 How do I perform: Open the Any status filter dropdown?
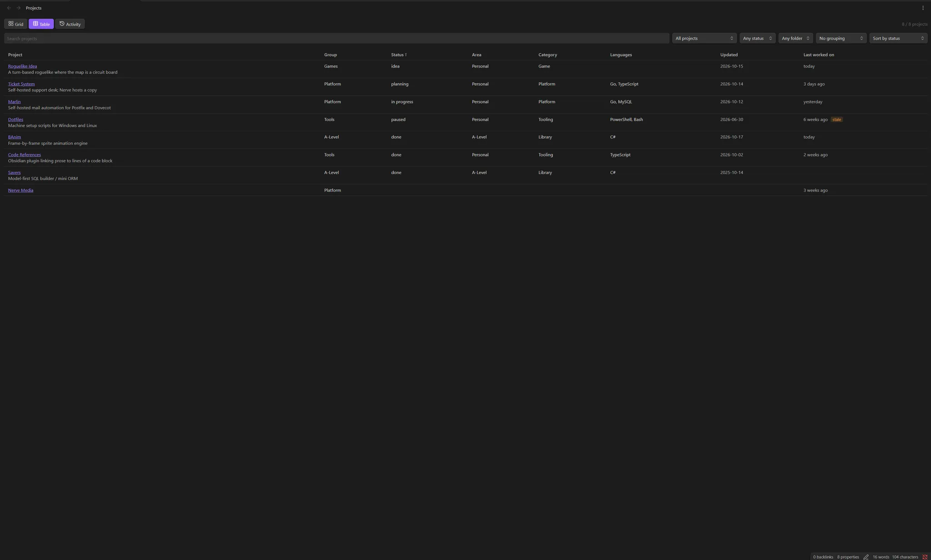[x=757, y=39]
